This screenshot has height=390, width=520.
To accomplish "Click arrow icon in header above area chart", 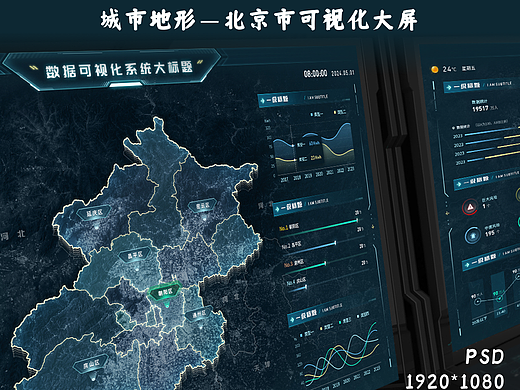I will coord(263,100).
